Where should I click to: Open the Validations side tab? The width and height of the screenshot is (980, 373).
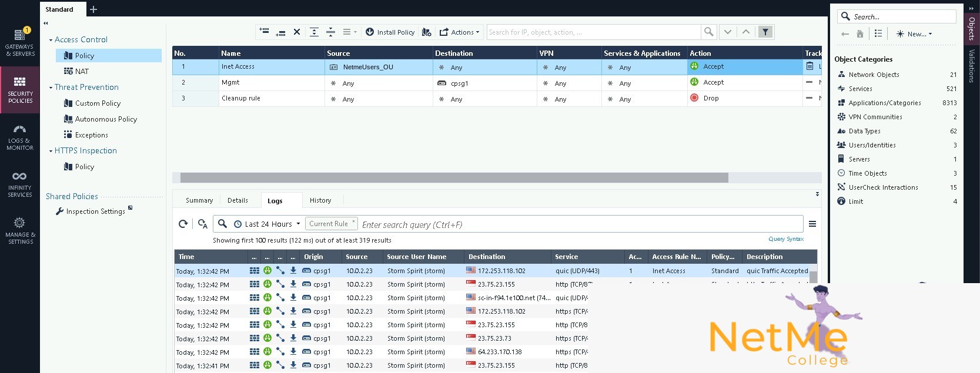[x=972, y=66]
